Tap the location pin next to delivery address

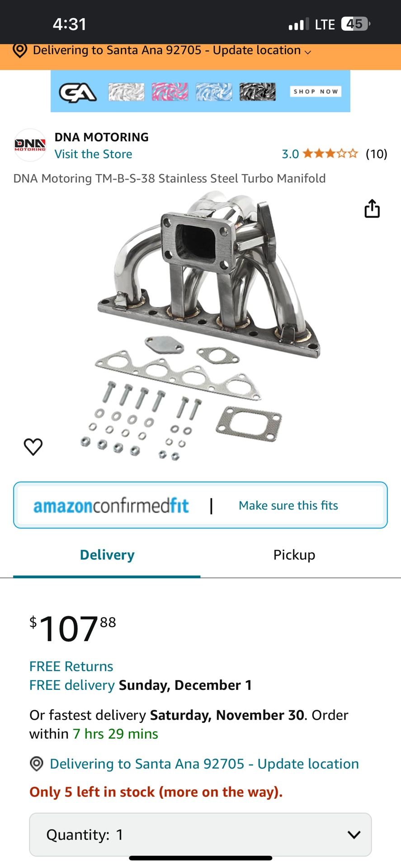point(37,764)
